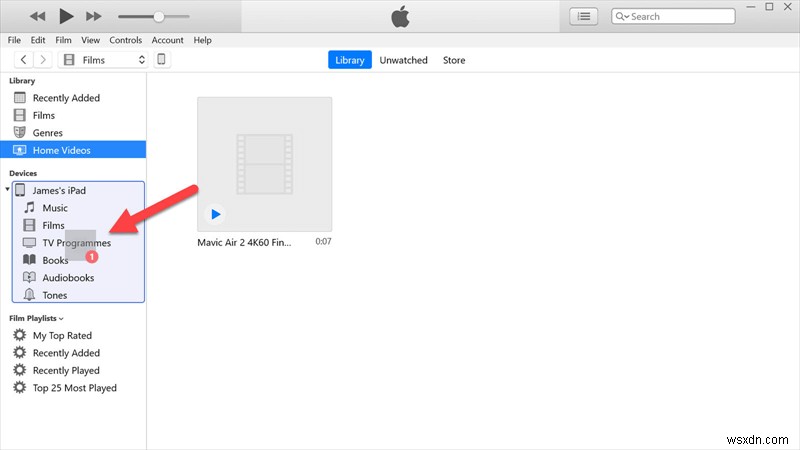Switch to the Library tab
Viewport: 800px width, 450px height.
[x=349, y=60]
